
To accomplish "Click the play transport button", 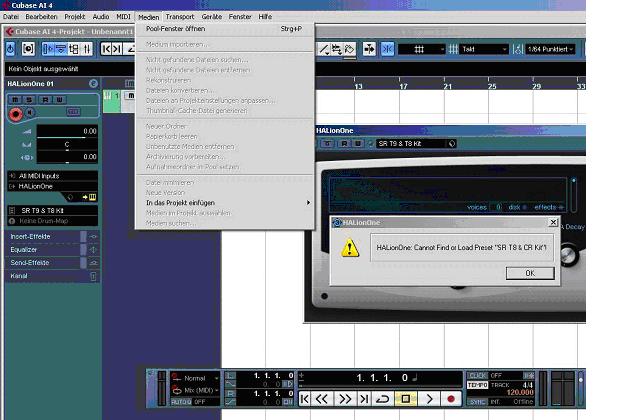I will [x=429, y=399].
